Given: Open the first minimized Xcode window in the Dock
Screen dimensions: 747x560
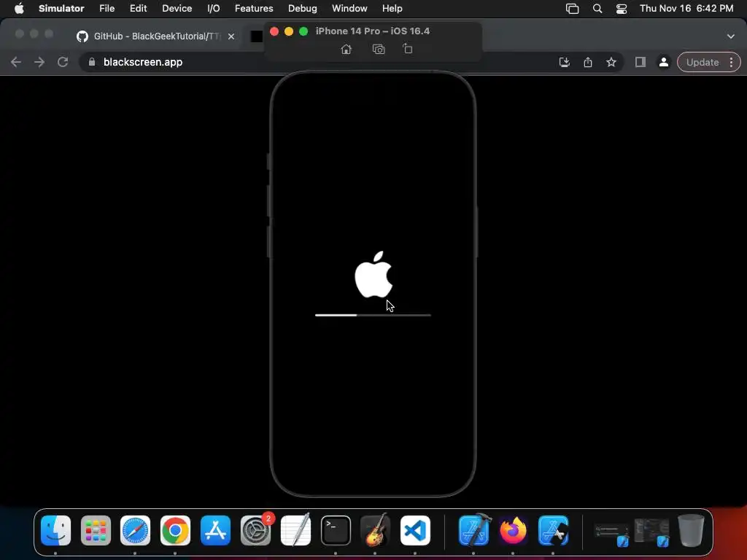Looking at the screenshot, I should (x=612, y=534).
